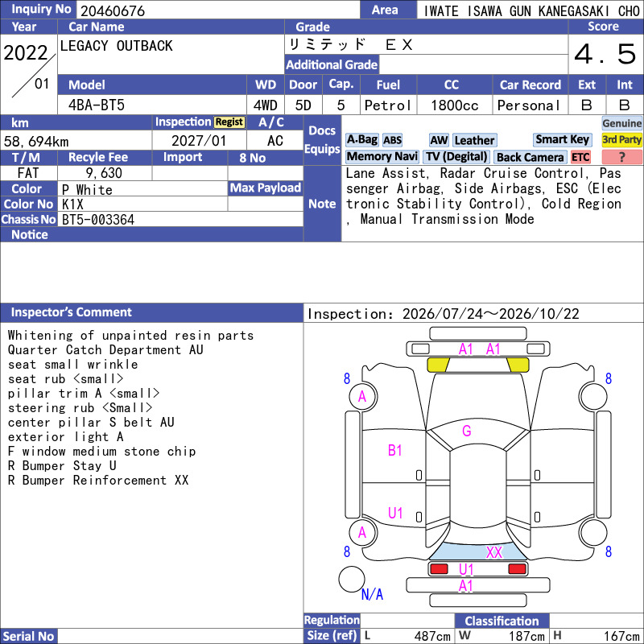Click the length value 487cm

pos(432,637)
